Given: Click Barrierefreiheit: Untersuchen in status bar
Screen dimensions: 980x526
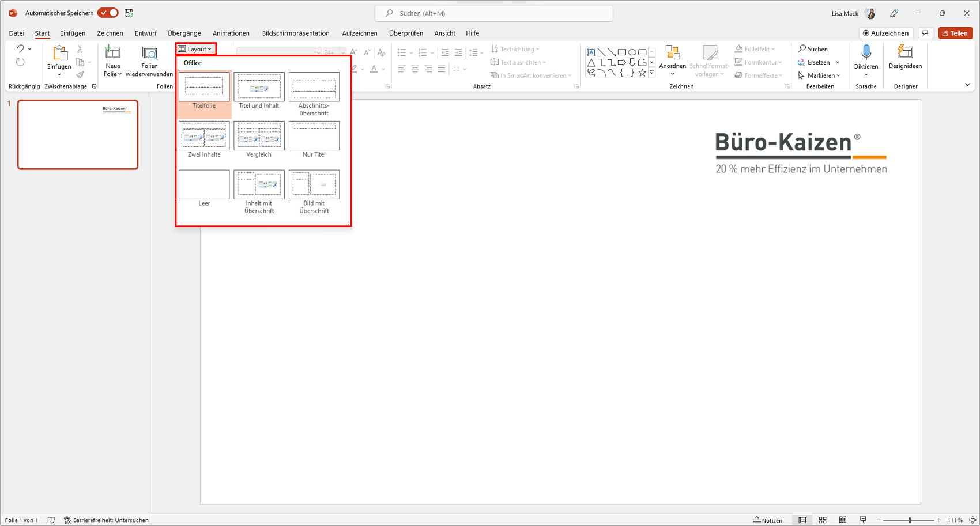Looking at the screenshot, I should pos(106,520).
